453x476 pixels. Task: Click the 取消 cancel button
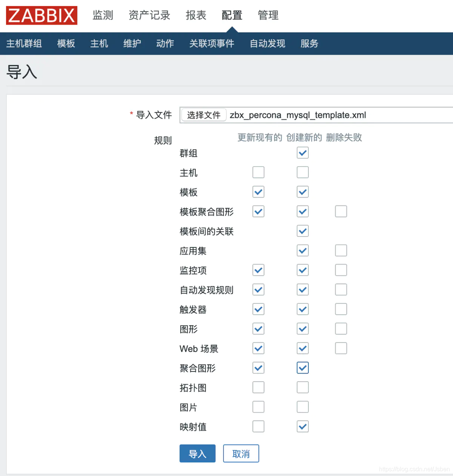click(x=241, y=453)
